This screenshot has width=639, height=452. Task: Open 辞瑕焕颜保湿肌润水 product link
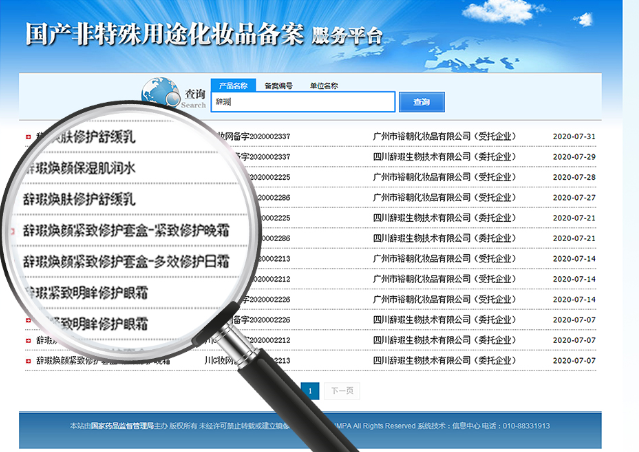[x=81, y=168]
